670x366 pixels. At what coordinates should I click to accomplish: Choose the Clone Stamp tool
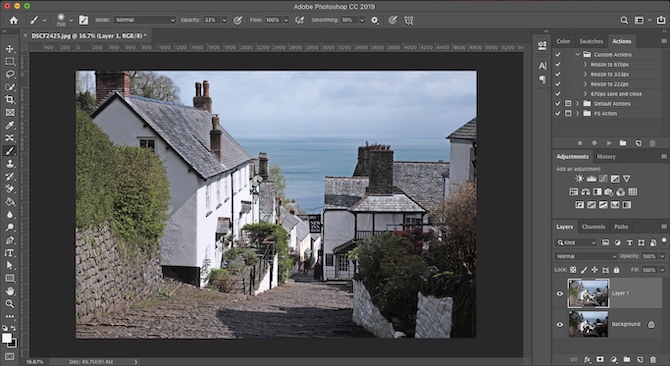pos(9,164)
